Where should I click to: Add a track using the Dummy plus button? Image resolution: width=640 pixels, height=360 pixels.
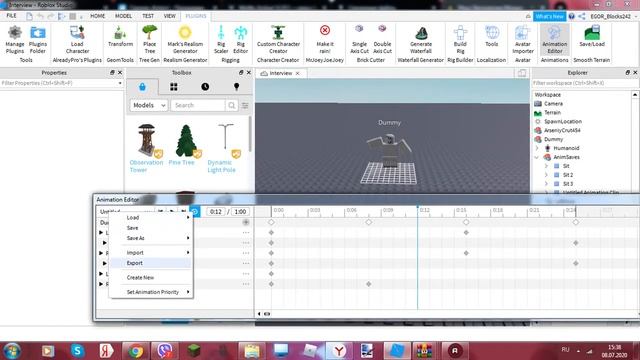246,222
